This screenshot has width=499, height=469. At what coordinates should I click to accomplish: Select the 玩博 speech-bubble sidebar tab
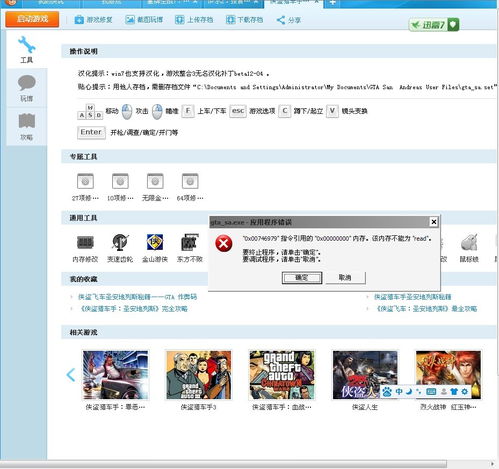(x=27, y=88)
